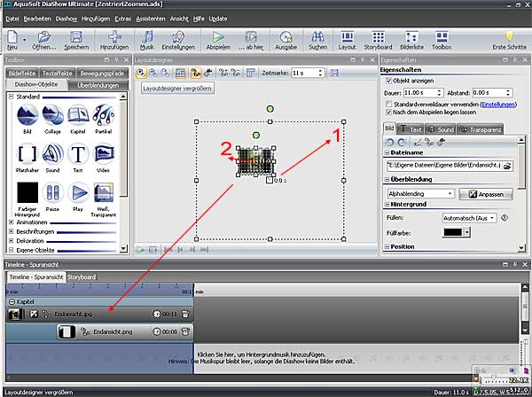Screen dimensions: 532x397
Task: Toggle the Objekt anzeigen checkbox
Action: 389,80
